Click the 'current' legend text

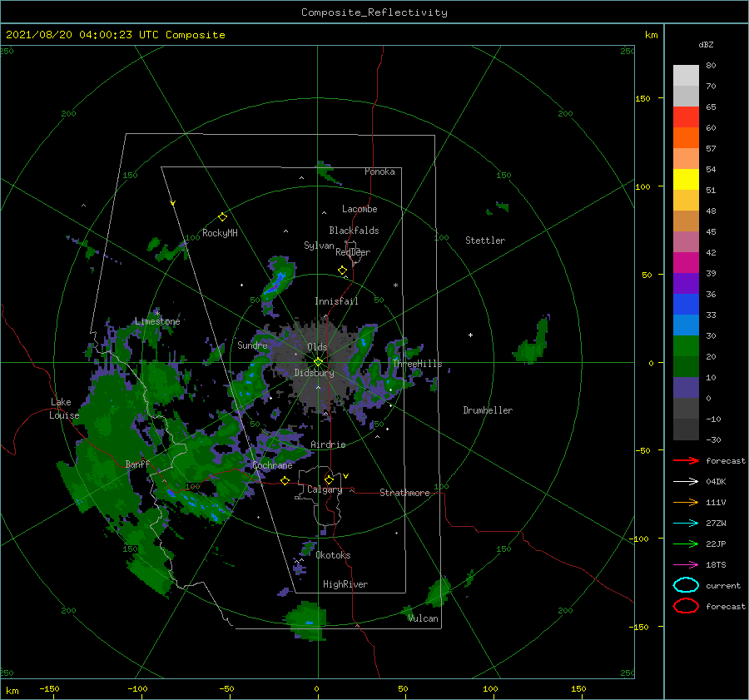click(x=723, y=585)
